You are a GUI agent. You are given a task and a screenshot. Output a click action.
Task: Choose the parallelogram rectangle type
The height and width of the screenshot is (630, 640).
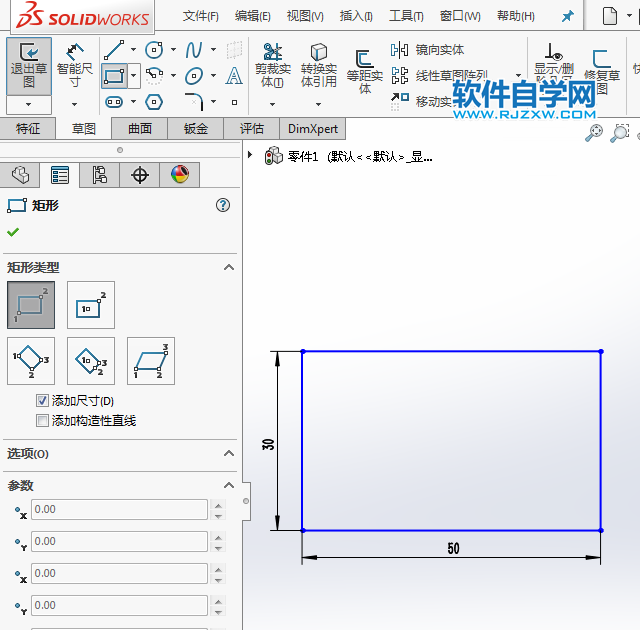[151, 361]
